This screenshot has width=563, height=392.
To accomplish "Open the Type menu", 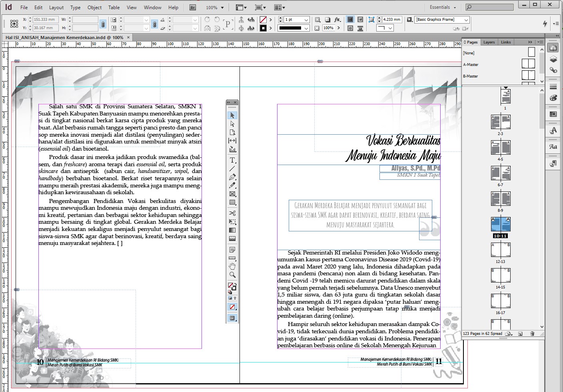I will point(75,8).
